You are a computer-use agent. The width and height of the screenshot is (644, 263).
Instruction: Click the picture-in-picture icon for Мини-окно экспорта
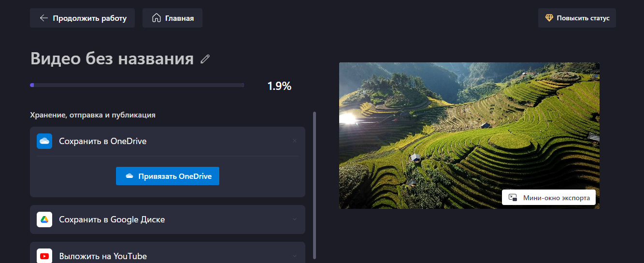click(x=513, y=198)
